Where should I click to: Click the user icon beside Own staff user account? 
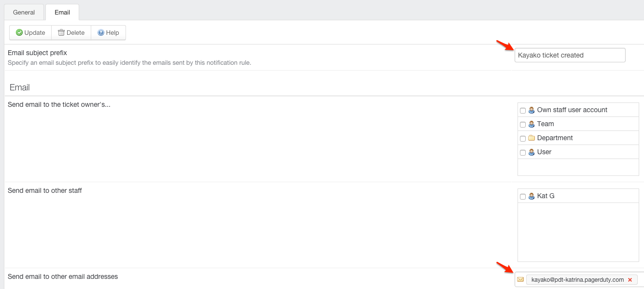tap(532, 110)
